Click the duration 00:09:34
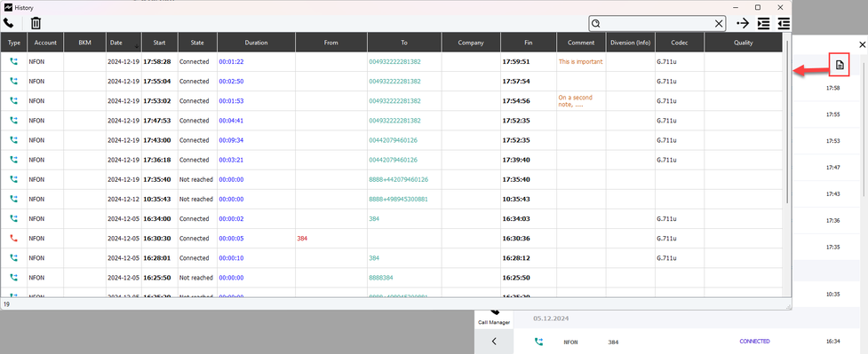868x354 pixels. click(x=231, y=140)
